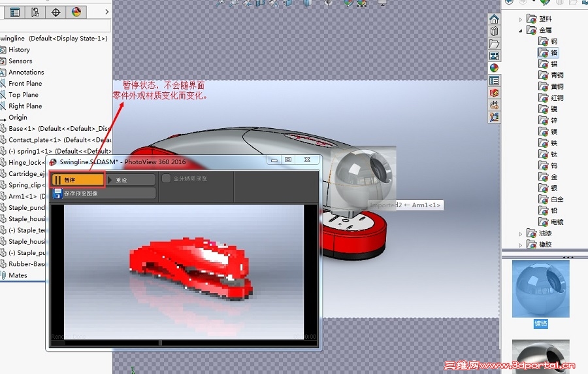588x374 pixels.
Task: Select the 黄铜 metal folder
Action: [x=551, y=86]
